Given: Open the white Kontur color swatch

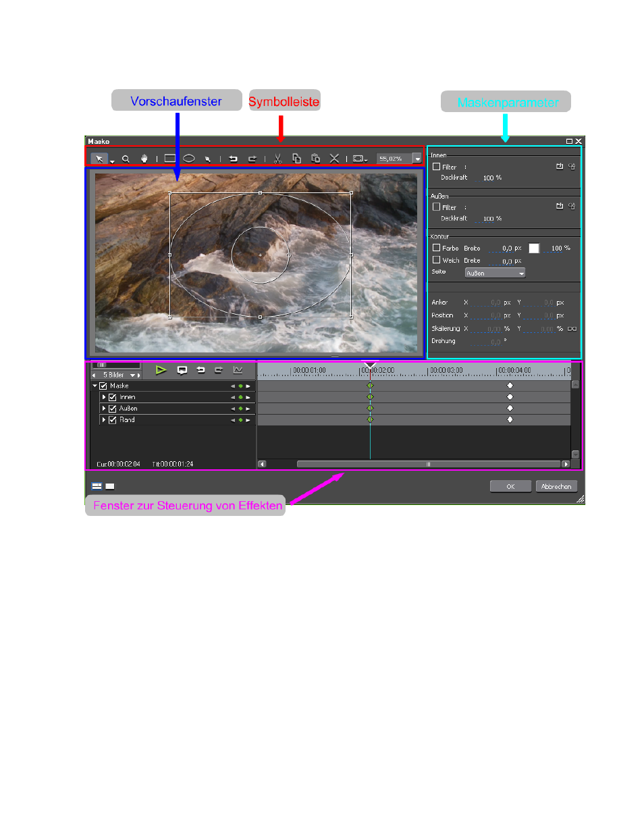Looking at the screenshot, I should point(534,248).
